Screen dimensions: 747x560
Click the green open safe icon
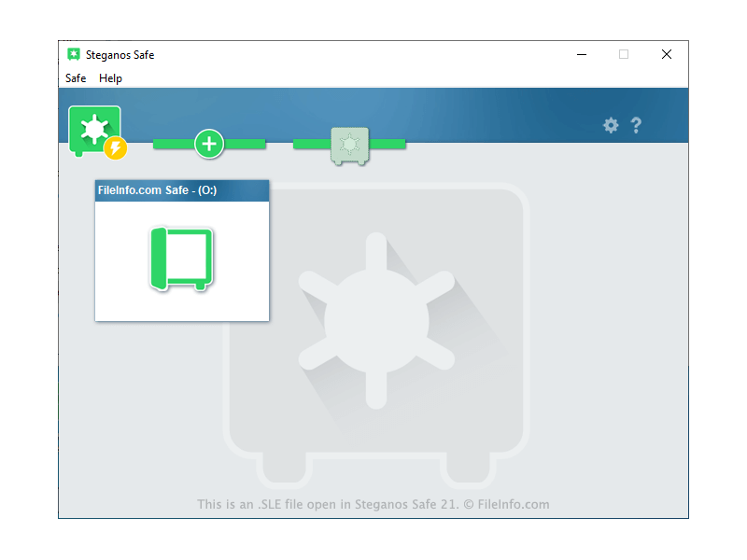coord(181,259)
